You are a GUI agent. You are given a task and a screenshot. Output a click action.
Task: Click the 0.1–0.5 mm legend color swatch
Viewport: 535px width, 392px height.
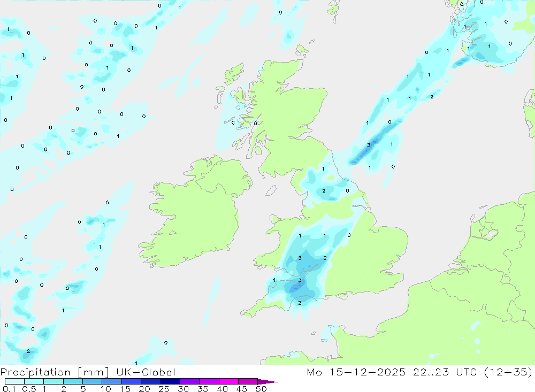click(14, 381)
